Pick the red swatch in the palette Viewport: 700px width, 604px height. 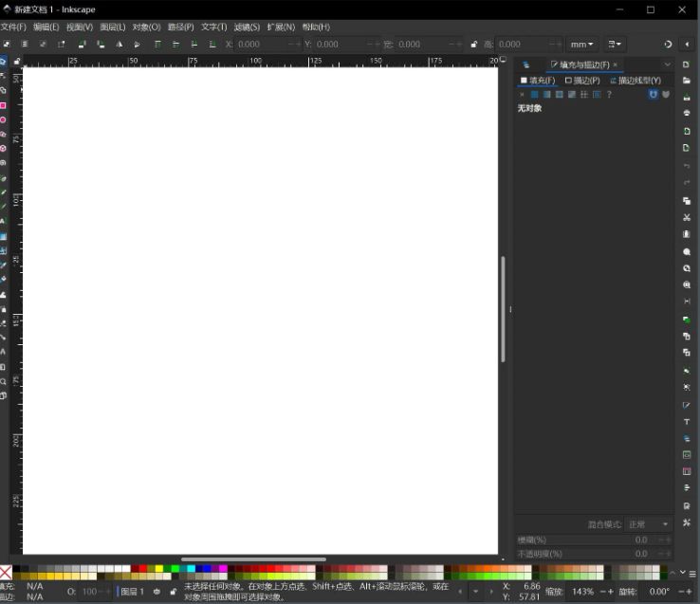[143, 569]
